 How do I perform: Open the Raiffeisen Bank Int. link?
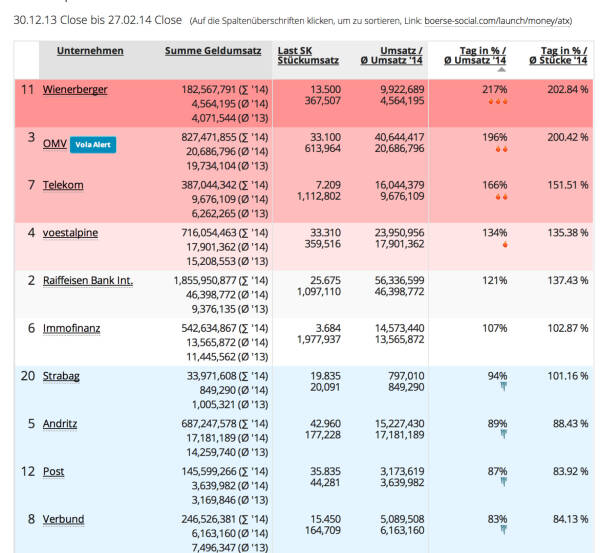pos(88,281)
